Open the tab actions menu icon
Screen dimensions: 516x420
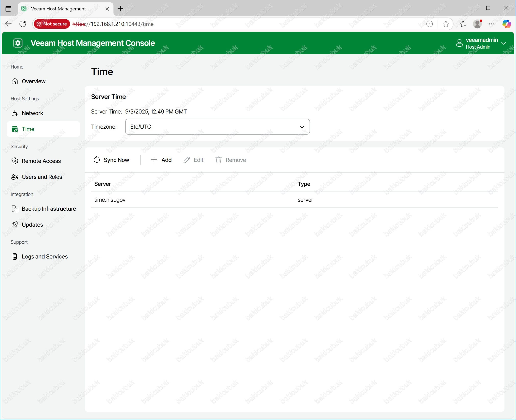(x=8, y=9)
